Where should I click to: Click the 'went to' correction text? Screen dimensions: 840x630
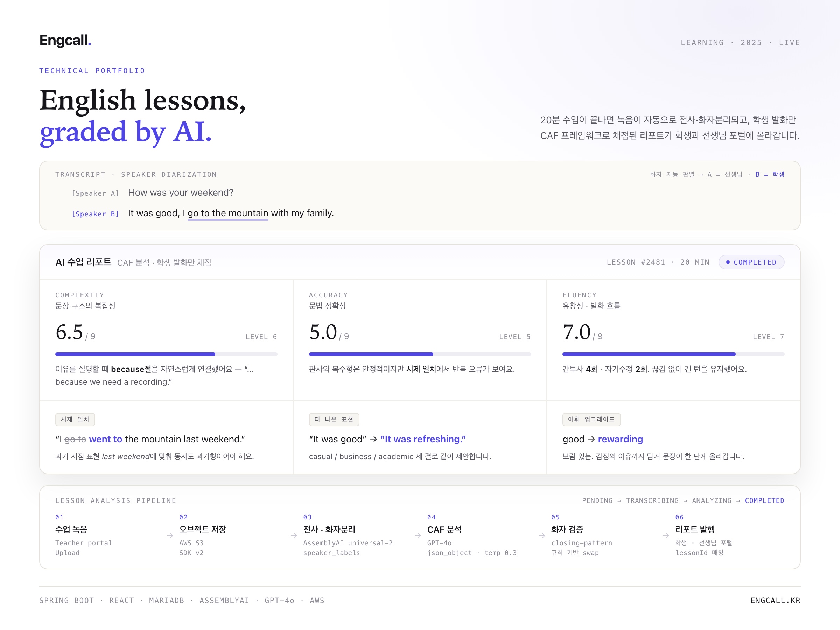click(x=106, y=439)
